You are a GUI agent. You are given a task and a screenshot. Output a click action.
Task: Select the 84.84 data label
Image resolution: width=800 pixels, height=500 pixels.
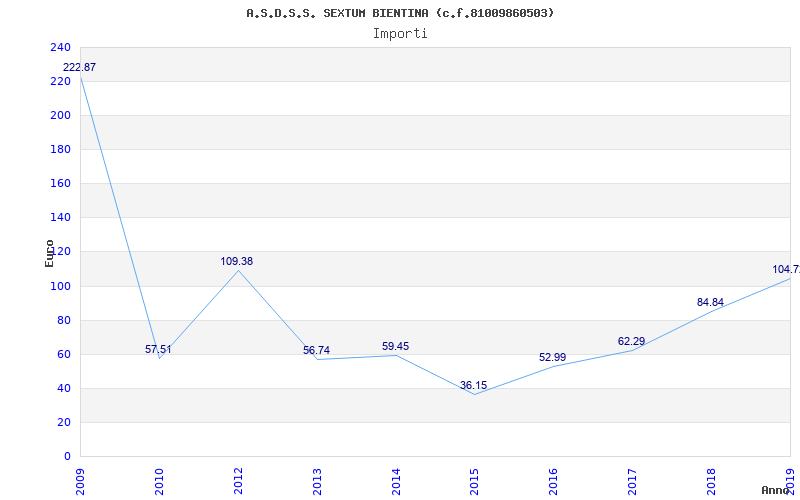click(x=710, y=302)
